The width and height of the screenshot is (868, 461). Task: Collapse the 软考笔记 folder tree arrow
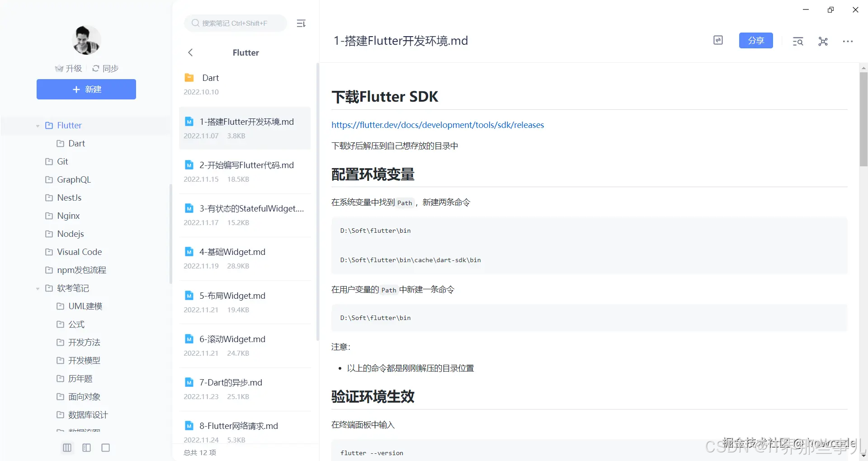pos(38,288)
